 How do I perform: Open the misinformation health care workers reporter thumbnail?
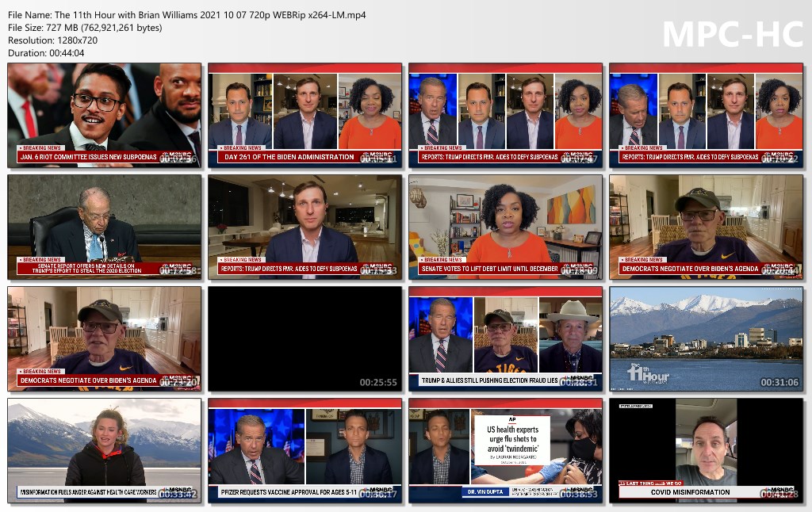[x=105, y=451]
